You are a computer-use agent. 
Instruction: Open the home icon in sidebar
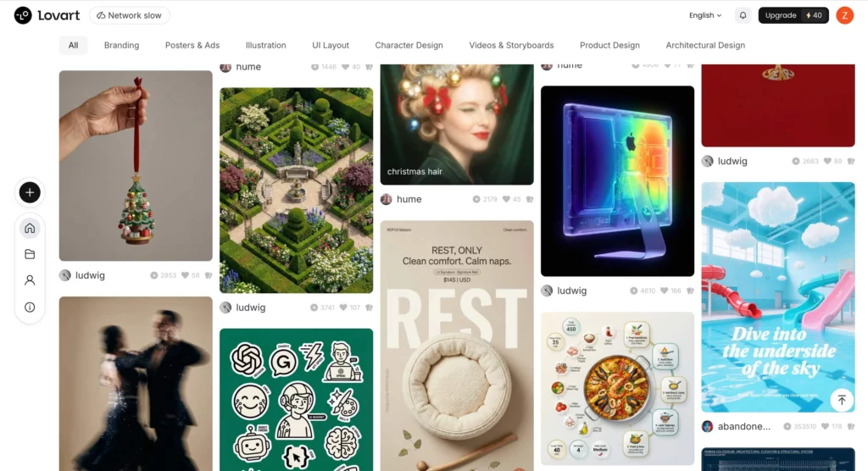(x=30, y=228)
